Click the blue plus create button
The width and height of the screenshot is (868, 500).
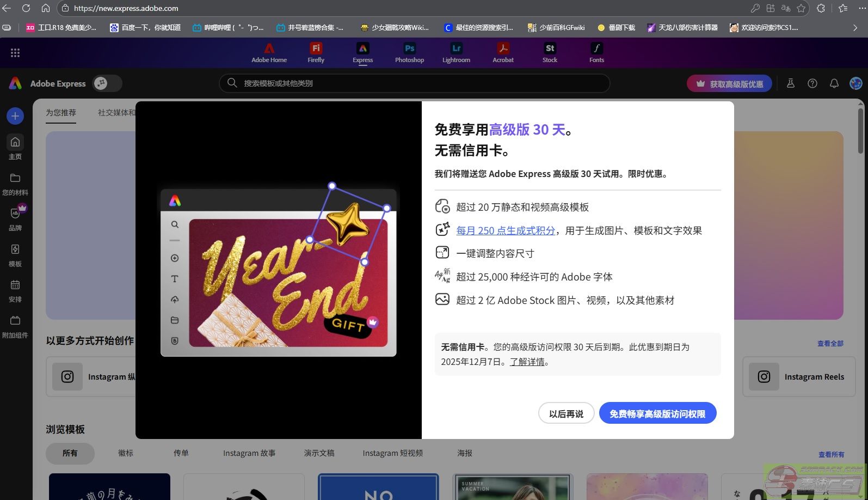15,115
